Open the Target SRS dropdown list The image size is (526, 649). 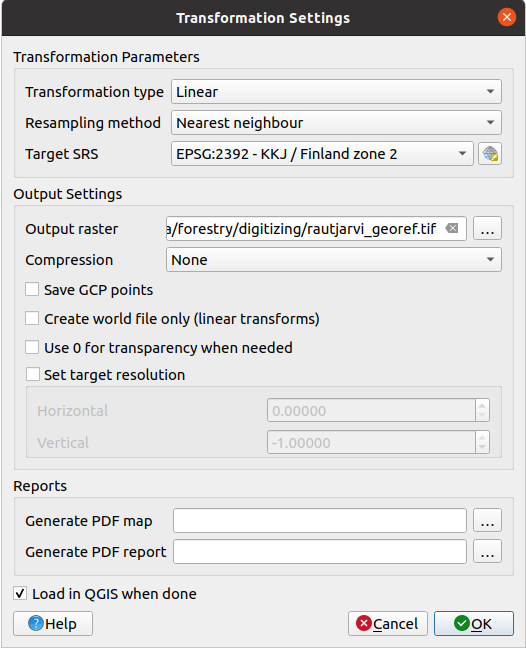[x=322, y=154]
